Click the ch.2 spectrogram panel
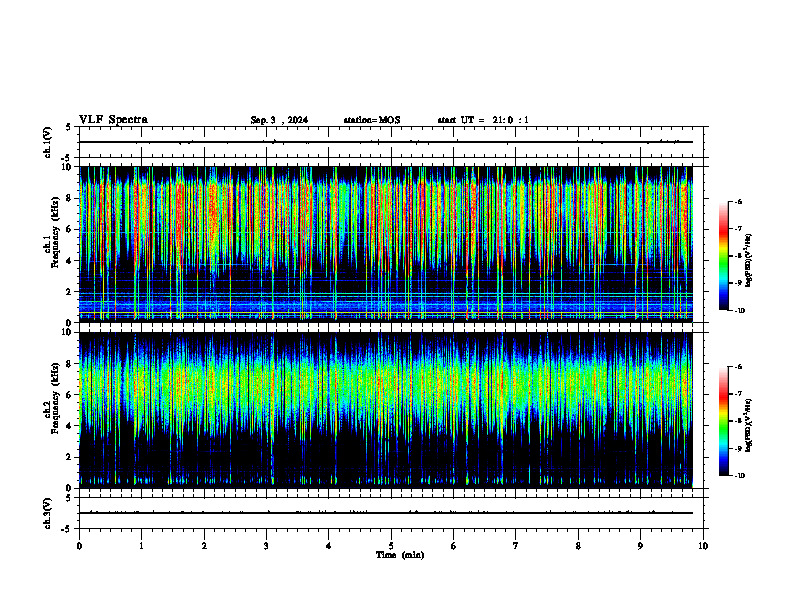This screenshot has width=792, height=612. pos(386,410)
